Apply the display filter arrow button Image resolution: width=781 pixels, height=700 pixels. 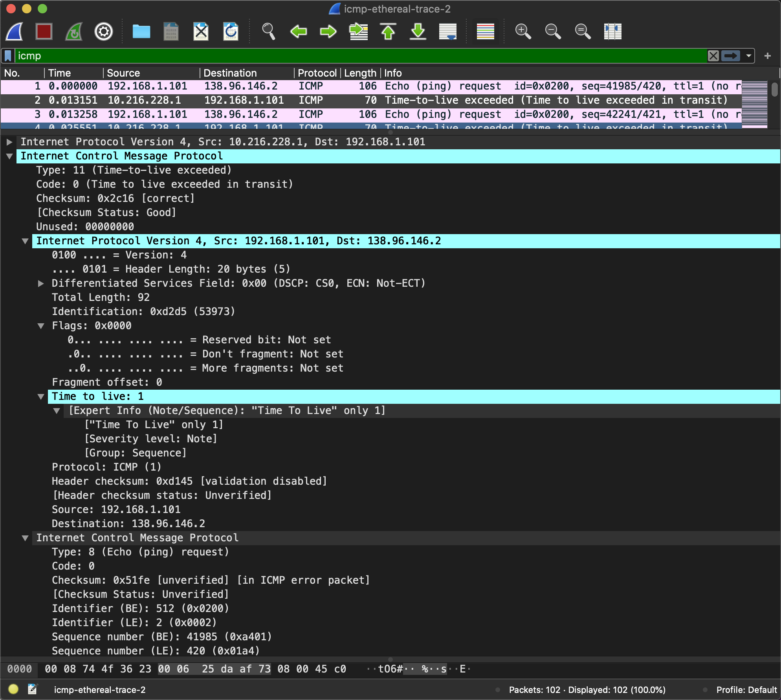pyautogui.click(x=730, y=56)
